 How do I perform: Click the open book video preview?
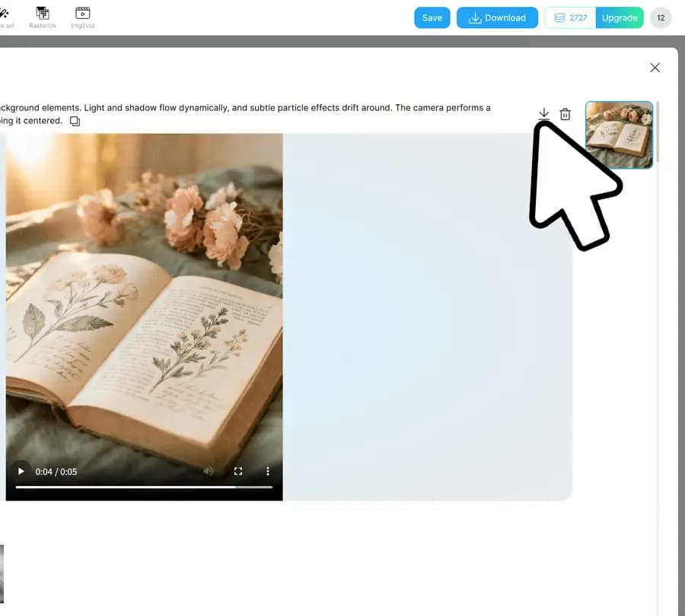click(144, 304)
